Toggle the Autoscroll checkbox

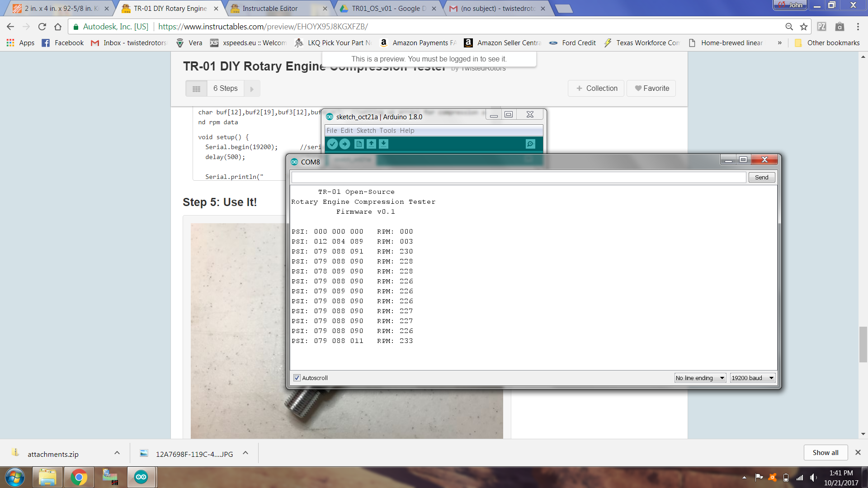(x=297, y=378)
